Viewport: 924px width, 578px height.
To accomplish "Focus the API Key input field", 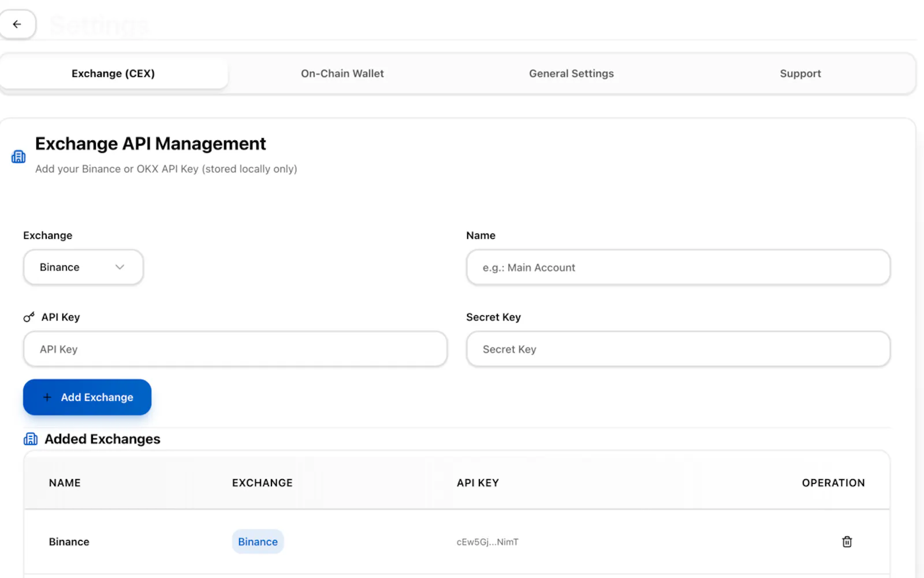I will tap(235, 349).
